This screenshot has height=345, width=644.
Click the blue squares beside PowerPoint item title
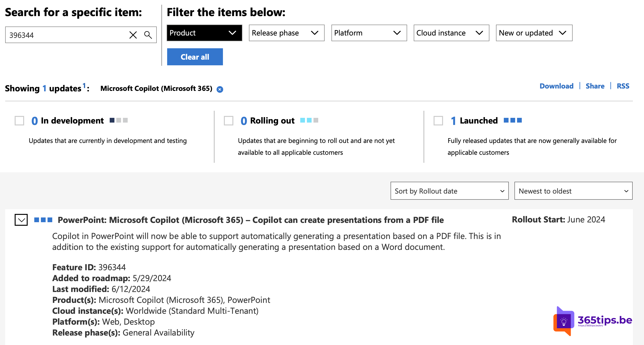click(x=43, y=220)
